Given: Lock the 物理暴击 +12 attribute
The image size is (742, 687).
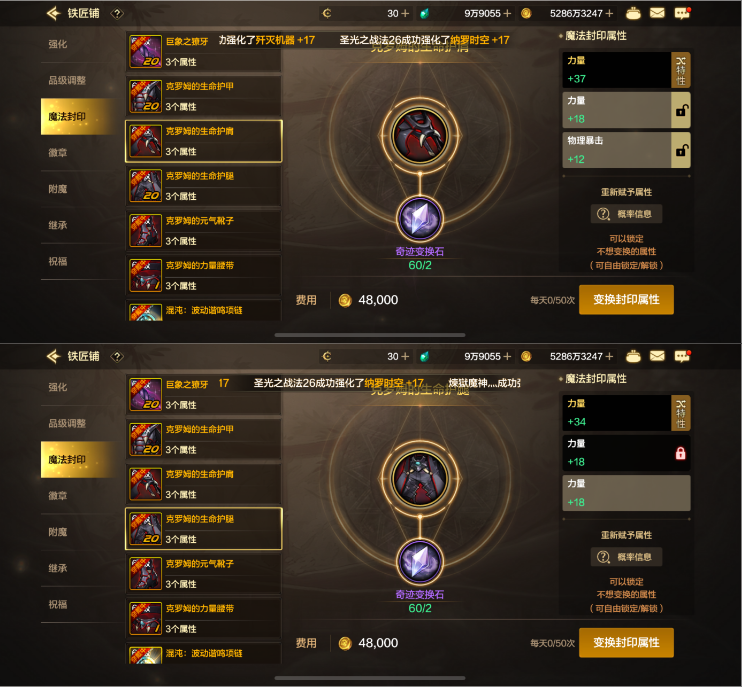Looking at the screenshot, I should [x=681, y=150].
